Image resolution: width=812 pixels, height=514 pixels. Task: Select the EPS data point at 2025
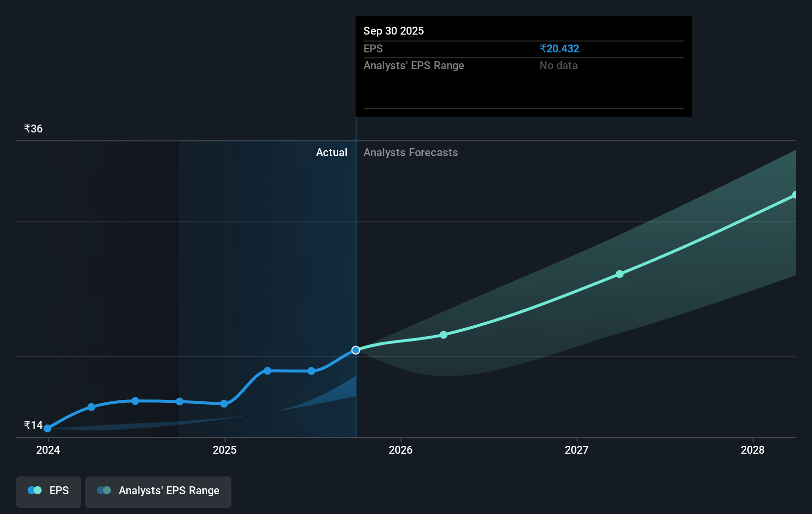pyautogui.click(x=224, y=404)
